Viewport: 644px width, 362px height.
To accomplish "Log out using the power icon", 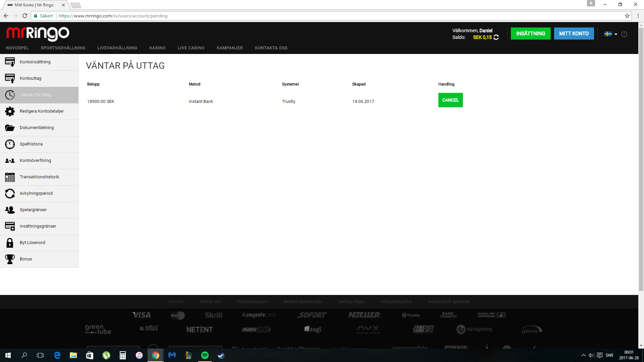I will coord(624,34).
